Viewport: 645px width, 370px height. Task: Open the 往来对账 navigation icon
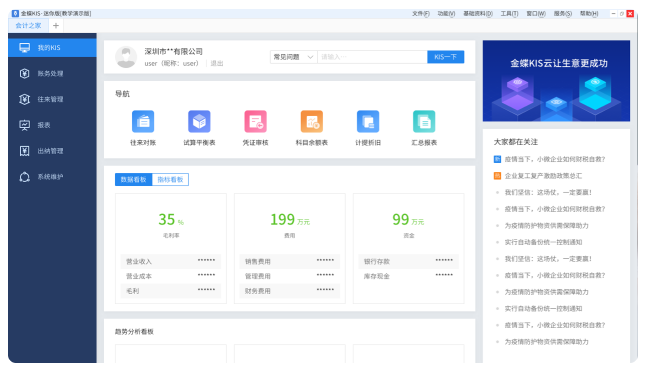(143, 121)
